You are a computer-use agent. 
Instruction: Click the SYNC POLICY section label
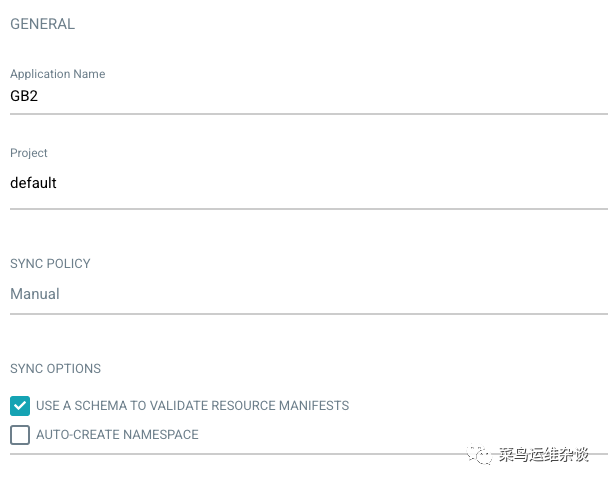50,264
